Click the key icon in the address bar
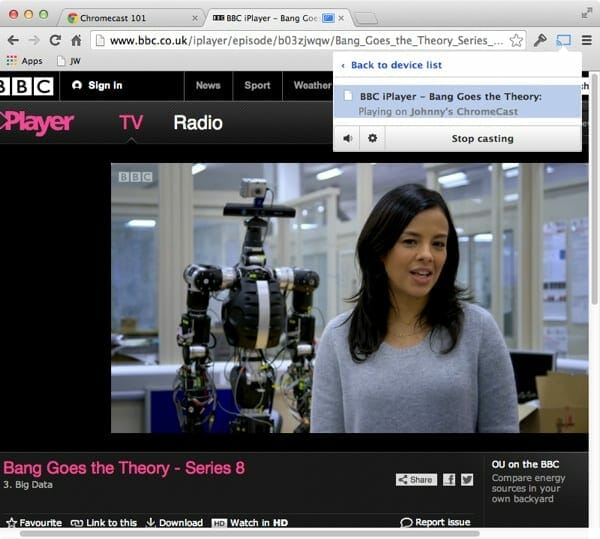The width and height of the screenshot is (600, 539). point(541,40)
